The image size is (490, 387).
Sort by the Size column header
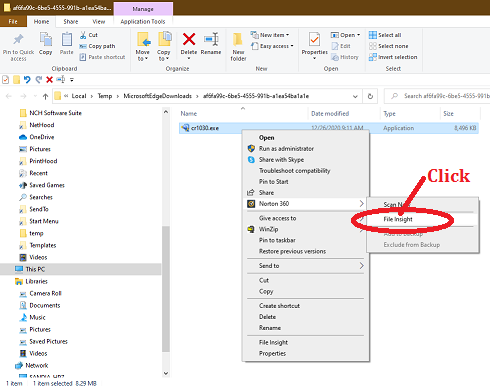(448, 114)
